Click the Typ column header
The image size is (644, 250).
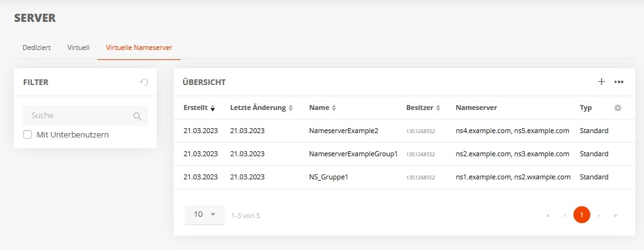(586, 107)
